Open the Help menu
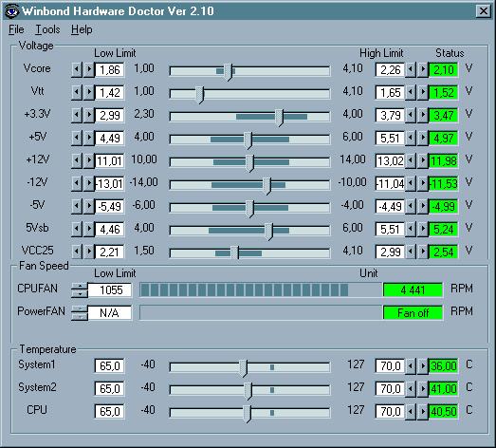 [82, 29]
